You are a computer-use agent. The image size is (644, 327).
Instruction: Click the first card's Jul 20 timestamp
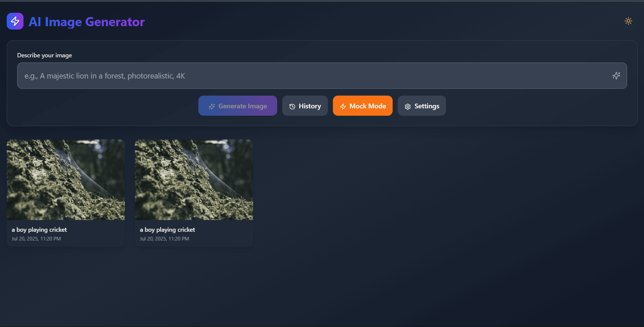[36, 239]
